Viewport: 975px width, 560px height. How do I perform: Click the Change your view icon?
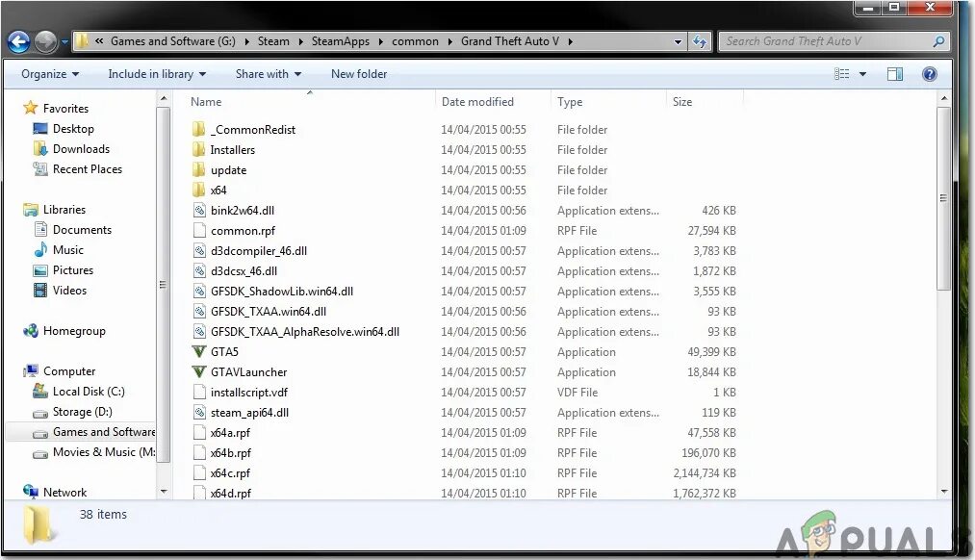pos(841,74)
